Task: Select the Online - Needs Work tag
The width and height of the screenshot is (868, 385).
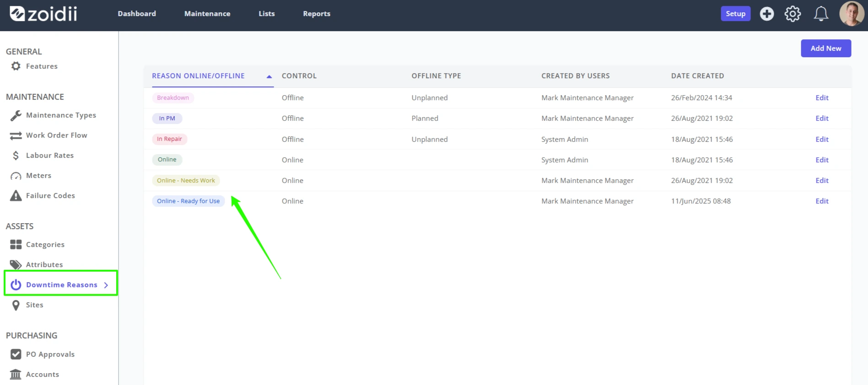Action: (x=186, y=181)
